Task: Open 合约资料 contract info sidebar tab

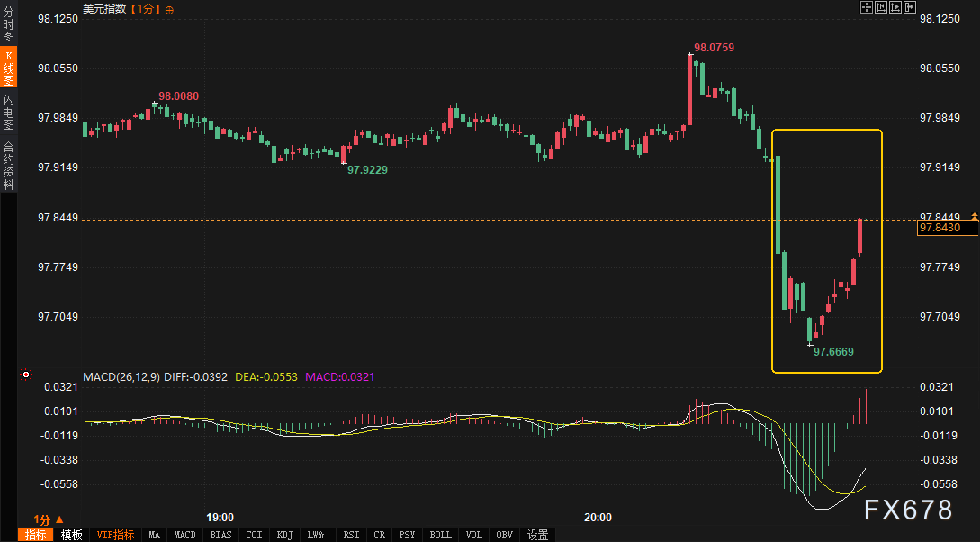Action: point(8,166)
